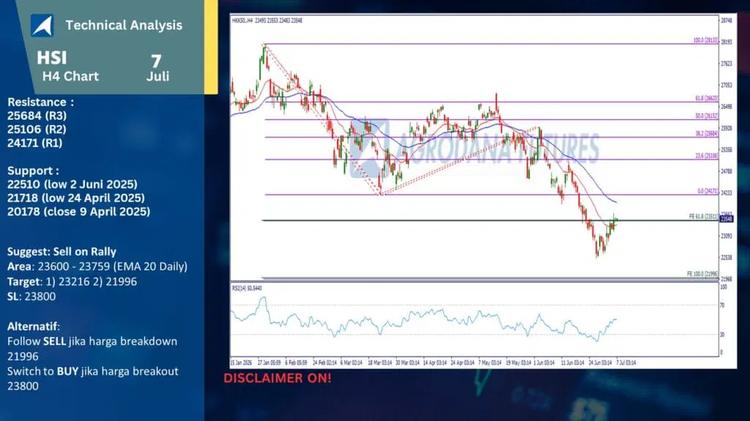Click the 0.0 Fibonacci level label
The height and width of the screenshot is (421, 750).
(708, 191)
